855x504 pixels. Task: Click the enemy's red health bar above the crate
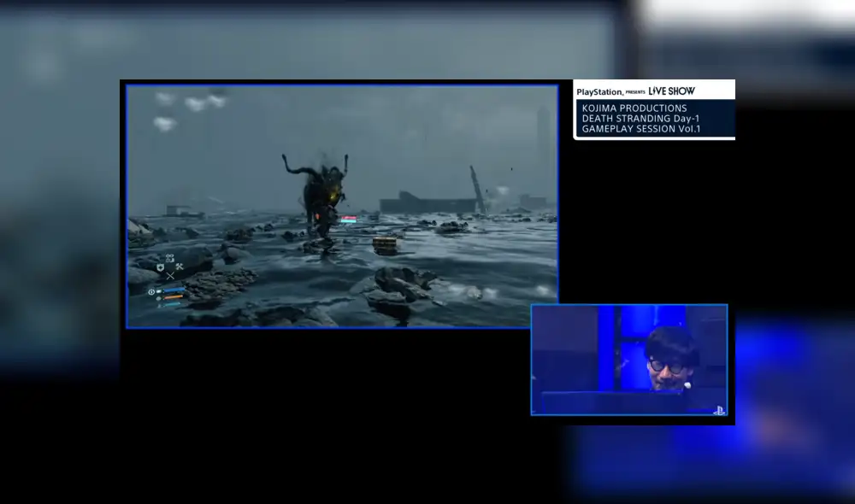coord(351,219)
